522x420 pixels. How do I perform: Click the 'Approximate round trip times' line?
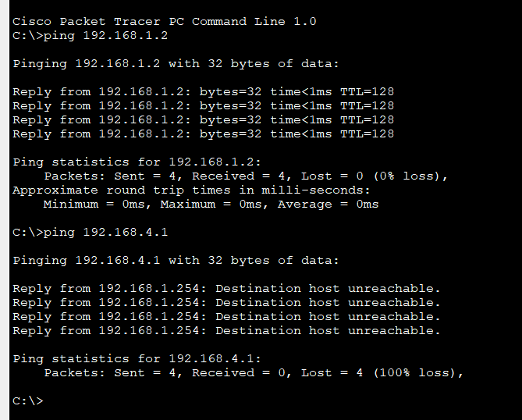click(191, 190)
